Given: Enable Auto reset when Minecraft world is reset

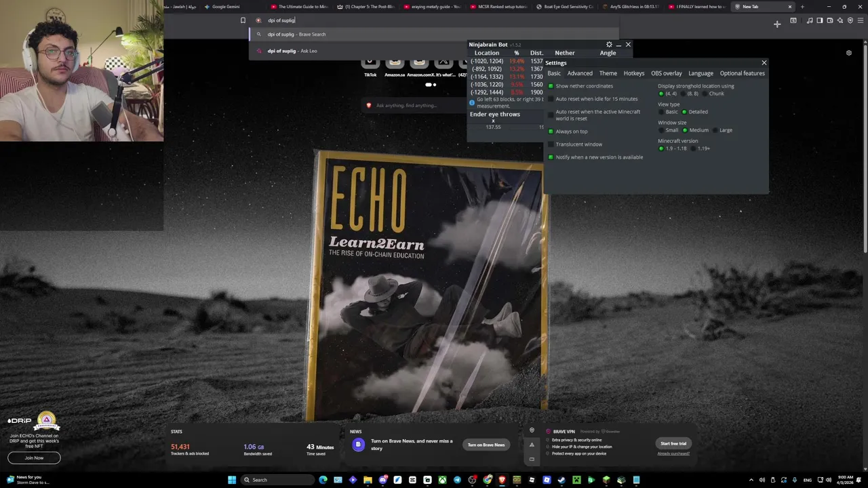Looking at the screenshot, I should click(551, 115).
